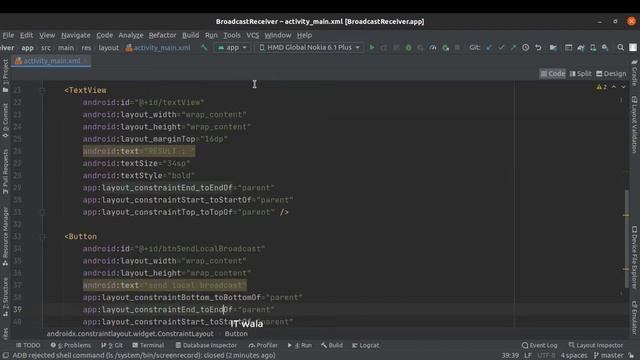The width and height of the screenshot is (640, 360).
Task: Open the Problems tool window
Action: click(71, 345)
